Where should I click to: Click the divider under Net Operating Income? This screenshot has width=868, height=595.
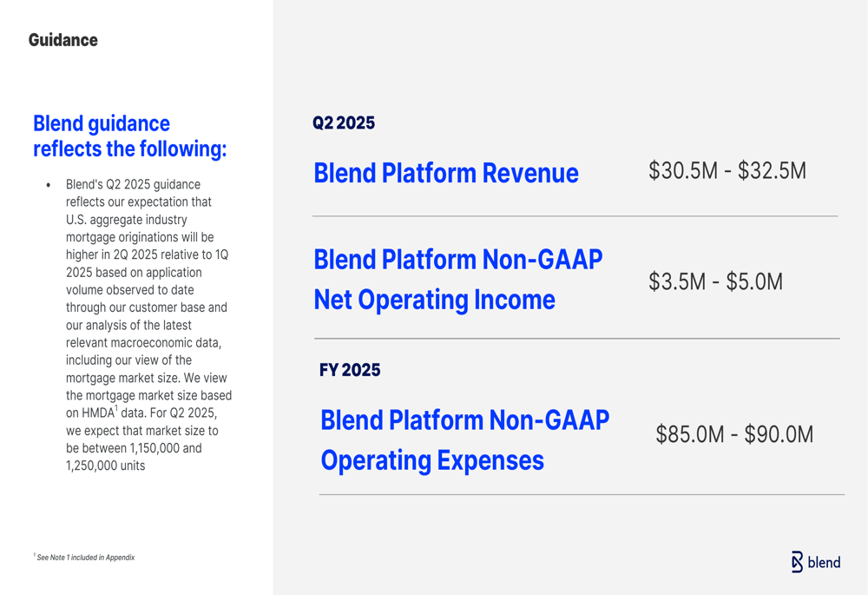[577, 338]
